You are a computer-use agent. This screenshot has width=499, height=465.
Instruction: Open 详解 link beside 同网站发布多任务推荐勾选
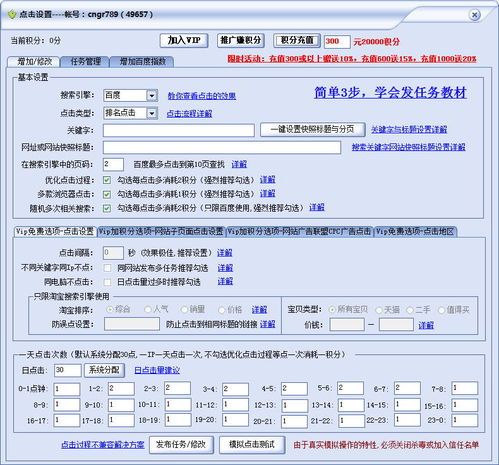coord(225,268)
